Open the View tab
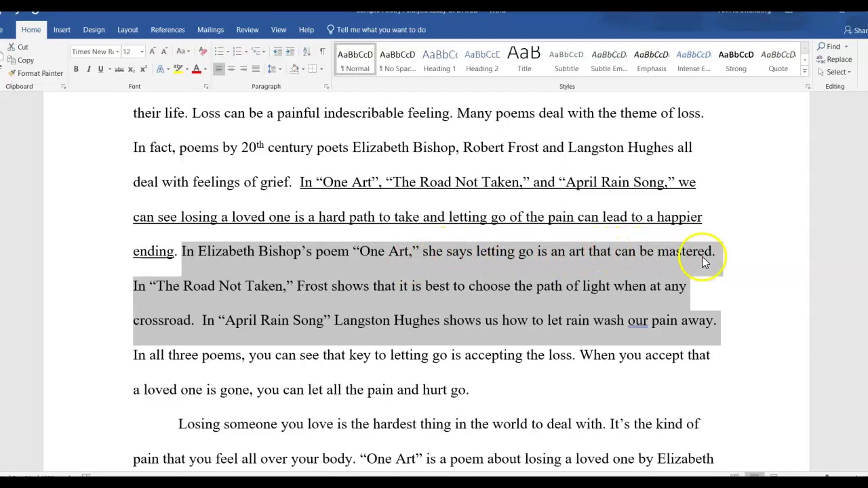The width and height of the screenshot is (868, 488). (x=279, y=30)
